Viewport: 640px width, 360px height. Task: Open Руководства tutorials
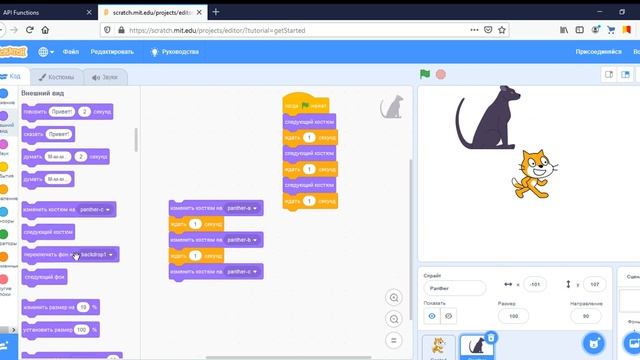[175, 52]
